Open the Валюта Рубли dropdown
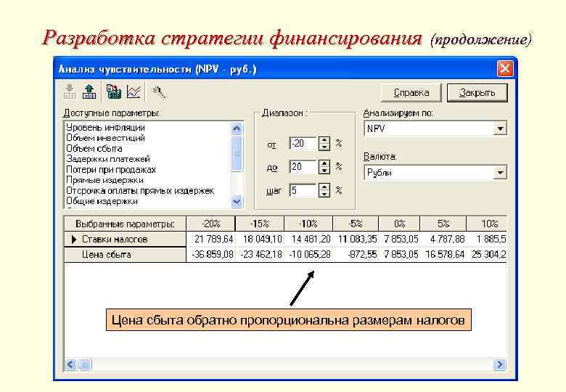The height and width of the screenshot is (392, 566). 500,173
